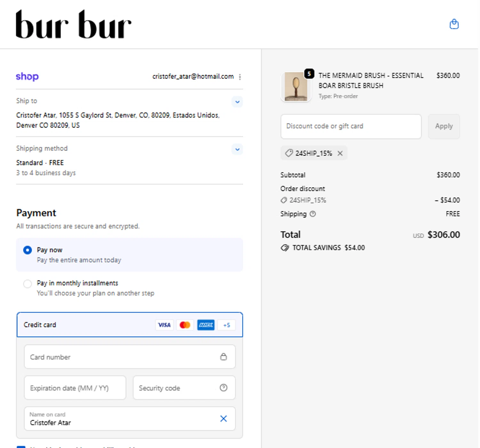The height and width of the screenshot is (448, 480).
Task: Click the Subtotal $360.00 value
Action: (448, 175)
